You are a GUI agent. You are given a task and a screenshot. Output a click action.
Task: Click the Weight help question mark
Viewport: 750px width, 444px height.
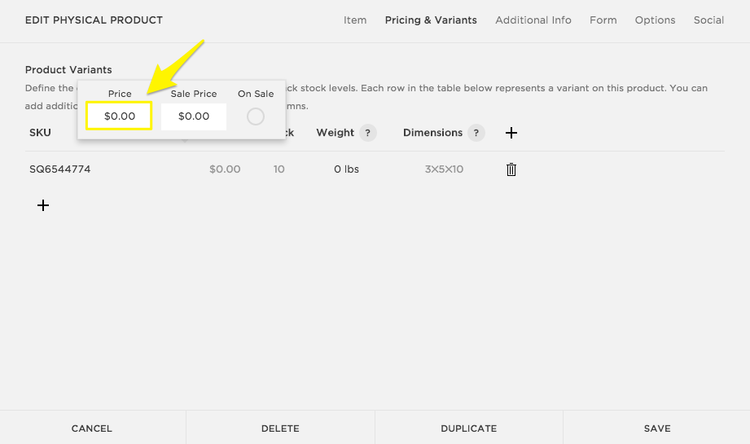click(x=368, y=133)
